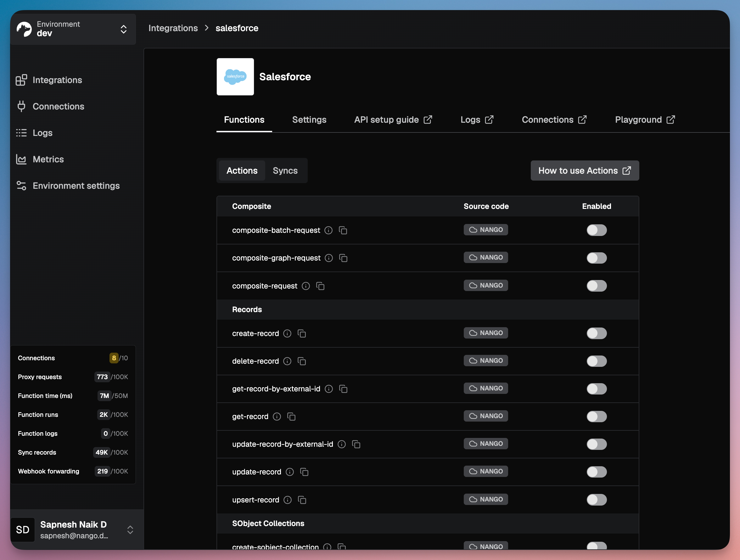Image resolution: width=740 pixels, height=560 pixels.
Task: Copy the create-record name
Action: point(302,333)
